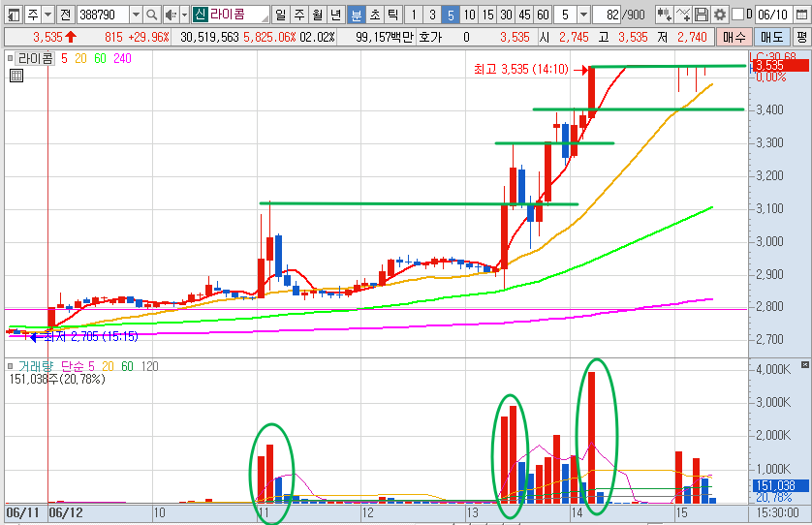
Task: Click the 06/12 date label on time axis
Action: [66, 513]
